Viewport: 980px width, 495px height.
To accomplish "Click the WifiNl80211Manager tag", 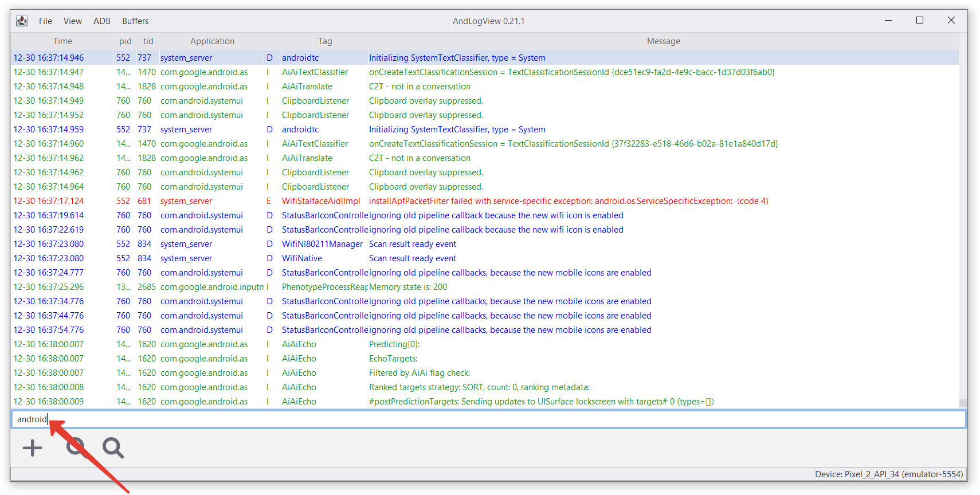I will coord(322,244).
